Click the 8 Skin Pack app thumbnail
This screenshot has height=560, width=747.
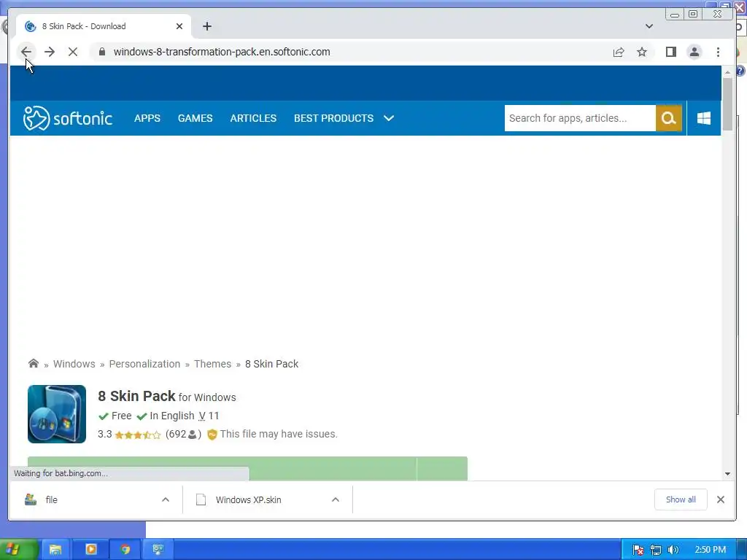point(57,414)
